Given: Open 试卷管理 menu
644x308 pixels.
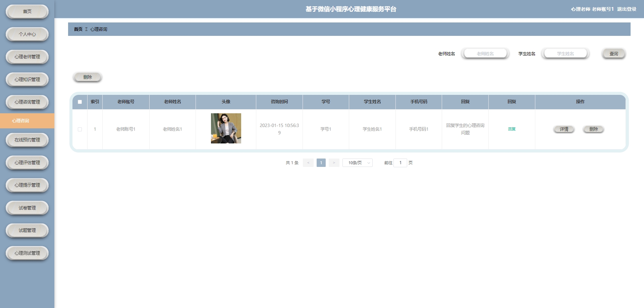Looking at the screenshot, I should tap(27, 208).
